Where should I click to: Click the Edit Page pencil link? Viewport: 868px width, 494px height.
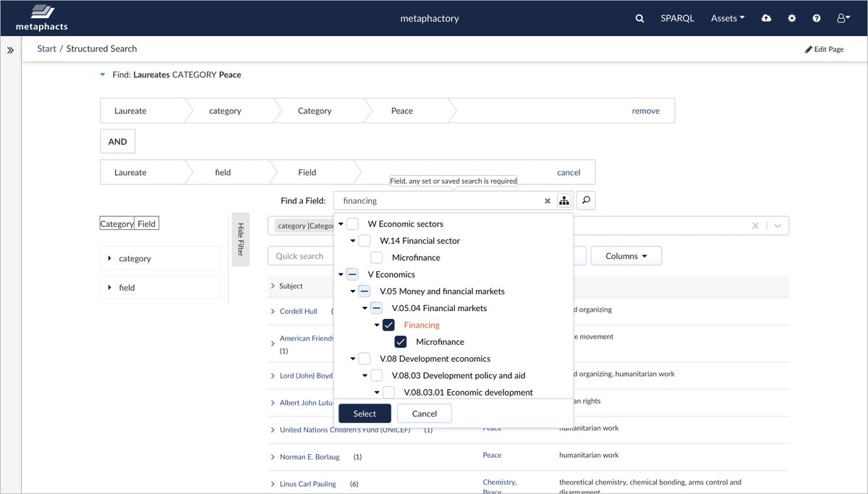click(825, 49)
